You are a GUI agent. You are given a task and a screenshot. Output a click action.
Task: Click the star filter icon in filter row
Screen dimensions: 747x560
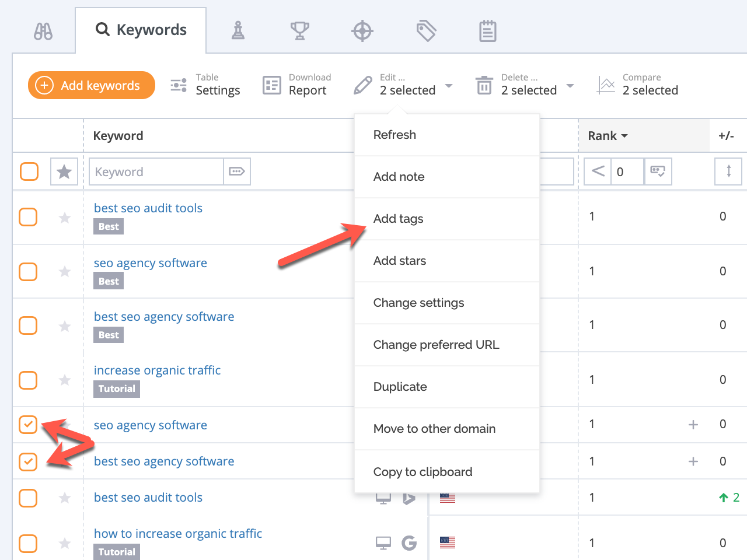click(64, 172)
